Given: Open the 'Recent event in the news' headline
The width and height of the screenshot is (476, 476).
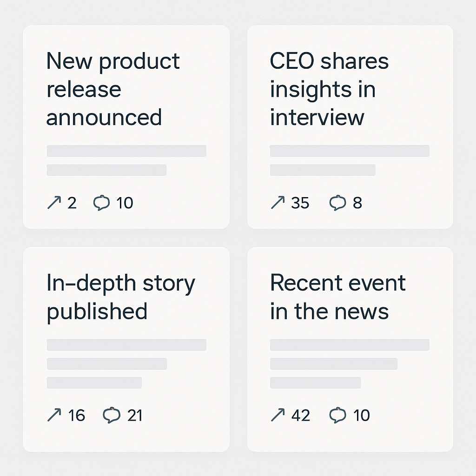Looking at the screenshot, I should [338, 297].
